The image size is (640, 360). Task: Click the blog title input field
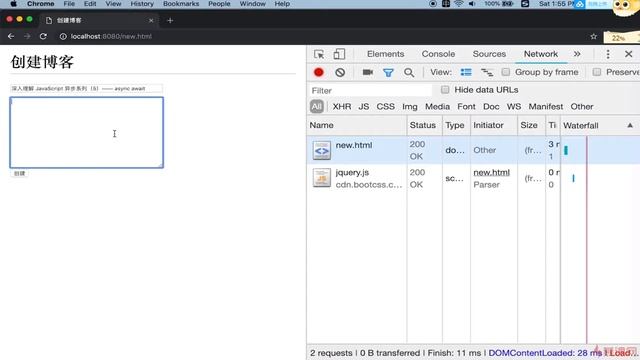(86, 88)
